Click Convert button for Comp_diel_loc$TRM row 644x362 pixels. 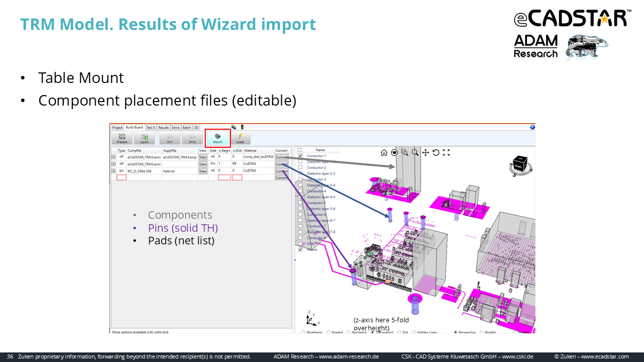click(x=282, y=157)
